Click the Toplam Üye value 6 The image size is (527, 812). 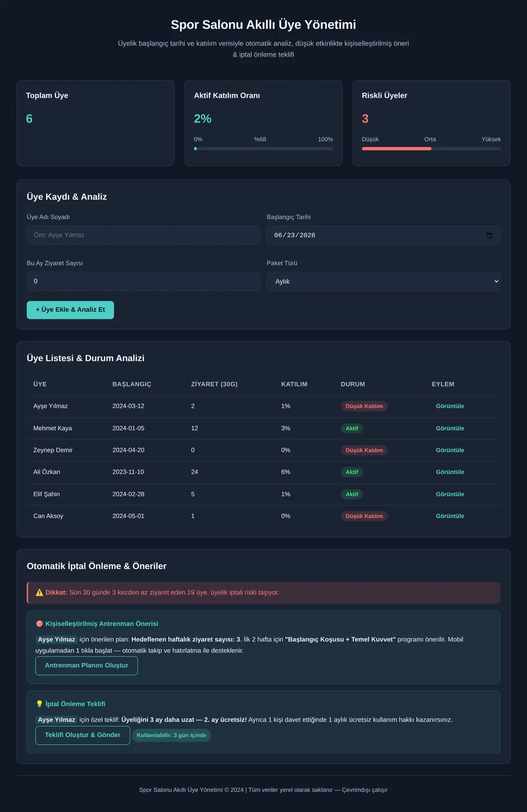coord(29,119)
